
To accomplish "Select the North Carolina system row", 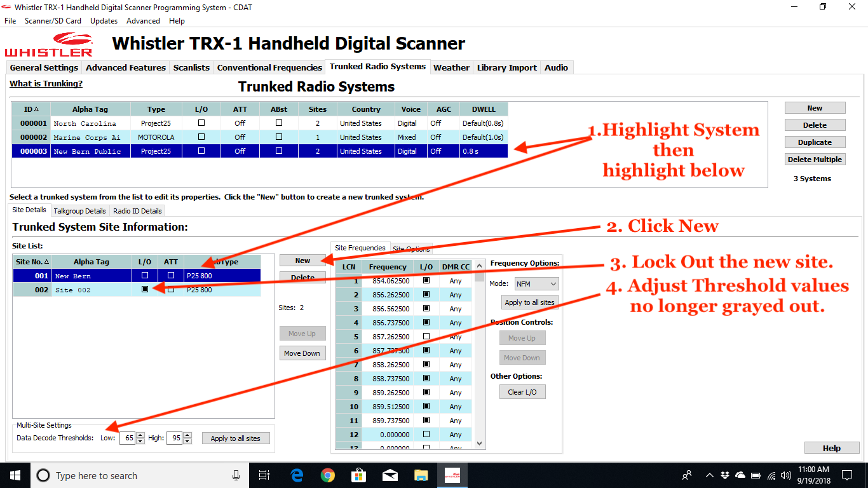I will [261, 123].
